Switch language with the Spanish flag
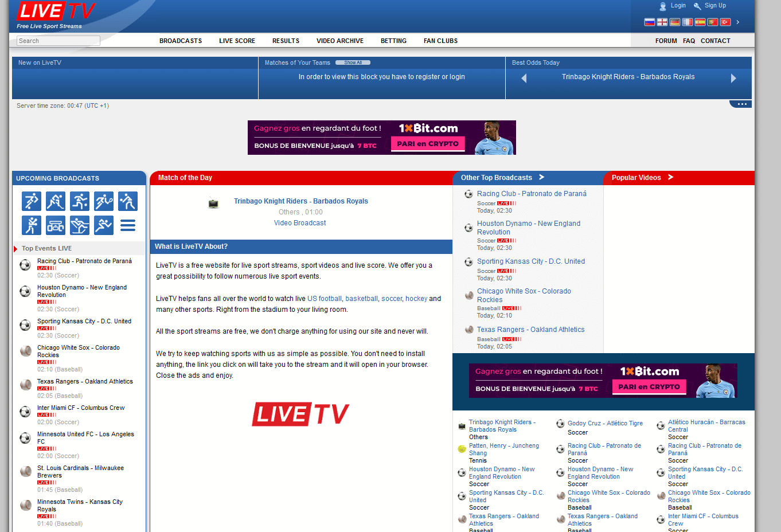Screen dimensions: 781x532 click(x=700, y=22)
